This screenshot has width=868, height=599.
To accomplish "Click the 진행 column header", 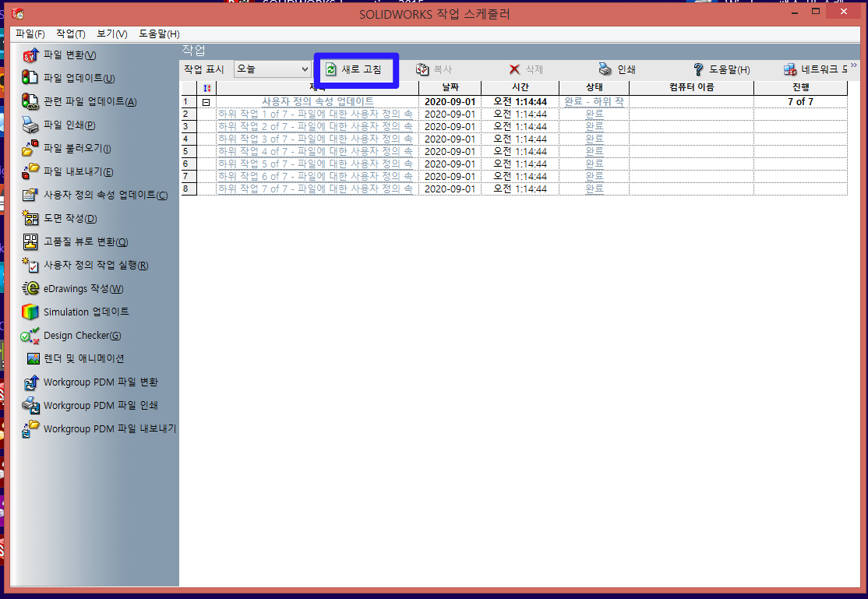I will (800, 87).
